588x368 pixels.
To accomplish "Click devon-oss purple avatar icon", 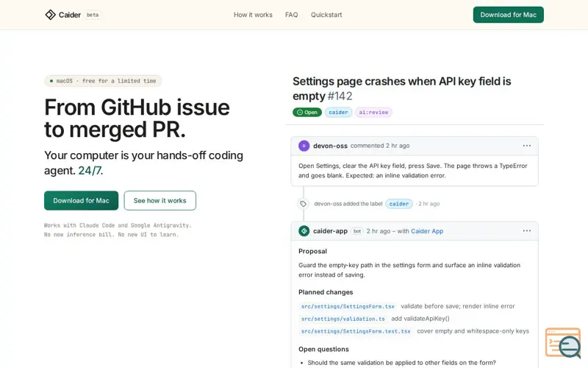I will click(304, 146).
